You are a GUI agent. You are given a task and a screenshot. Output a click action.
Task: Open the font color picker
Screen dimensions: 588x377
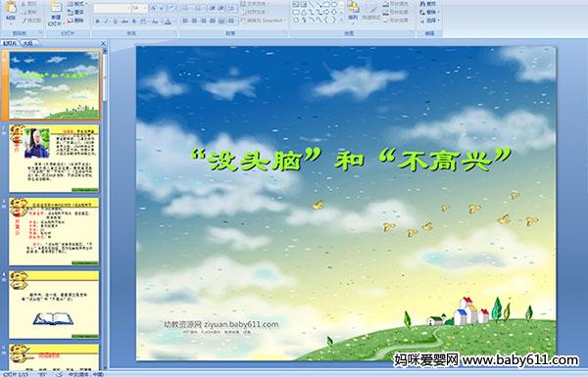coord(168,22)
